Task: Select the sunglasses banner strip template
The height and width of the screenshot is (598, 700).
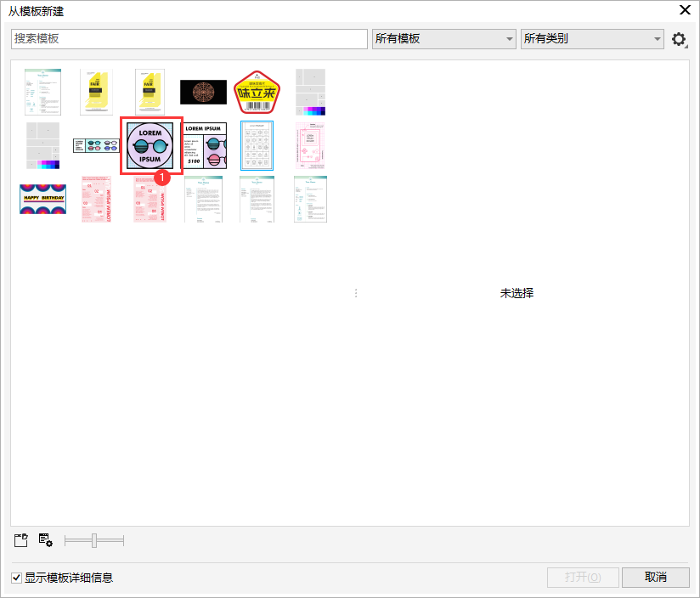Action: pyautogui.click(x=96, y=145)
